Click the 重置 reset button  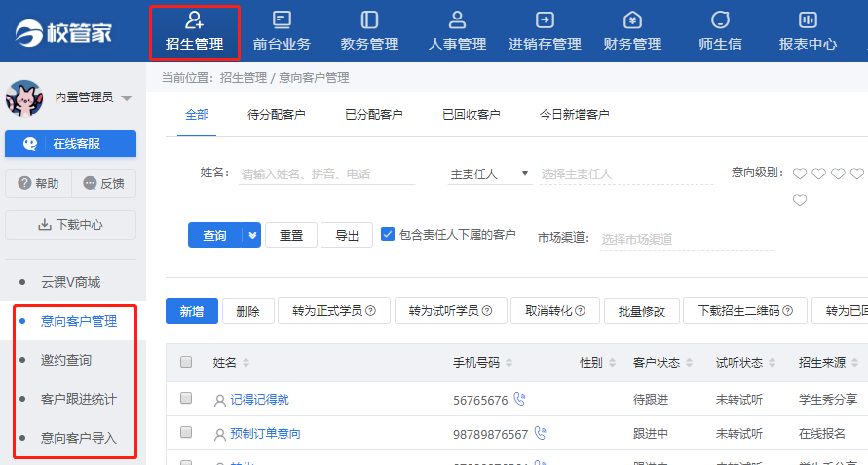click(291, 236)
